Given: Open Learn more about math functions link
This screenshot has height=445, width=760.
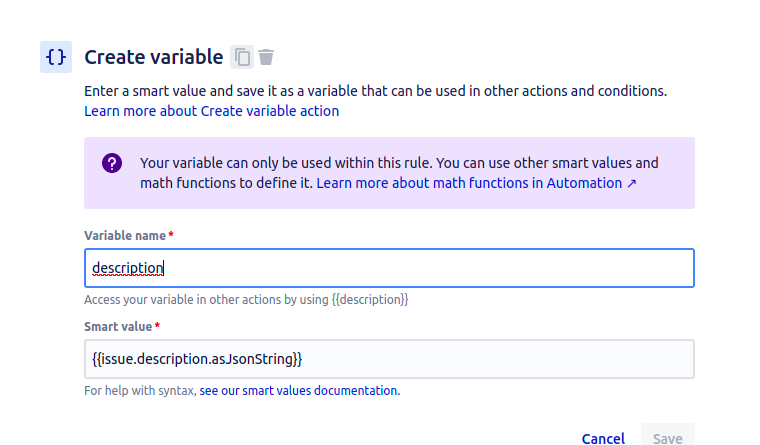Looking at the screenshot, I should 476,183.
